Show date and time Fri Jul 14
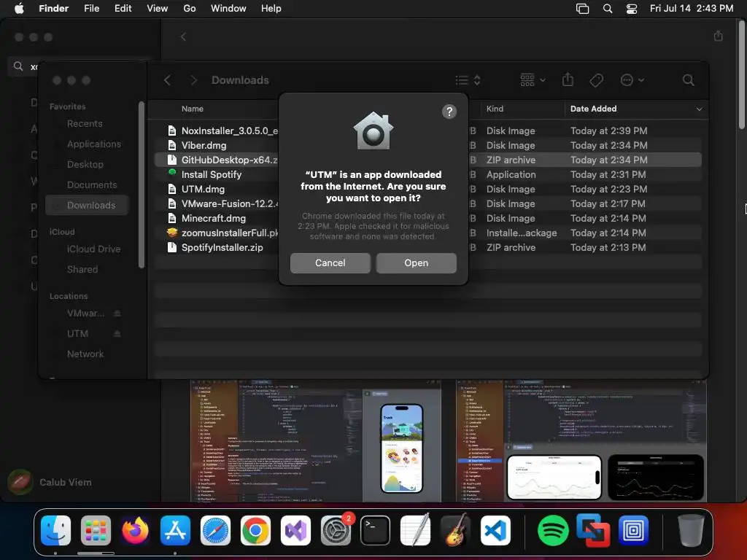 (692, 9)
